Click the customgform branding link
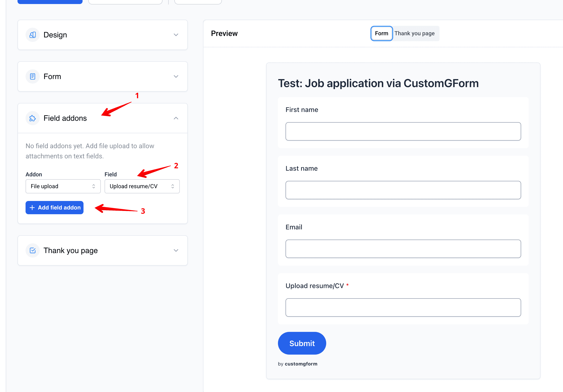The height and width of the screenshot is (392, 563). pyautogui.click(x=301, y=364)
